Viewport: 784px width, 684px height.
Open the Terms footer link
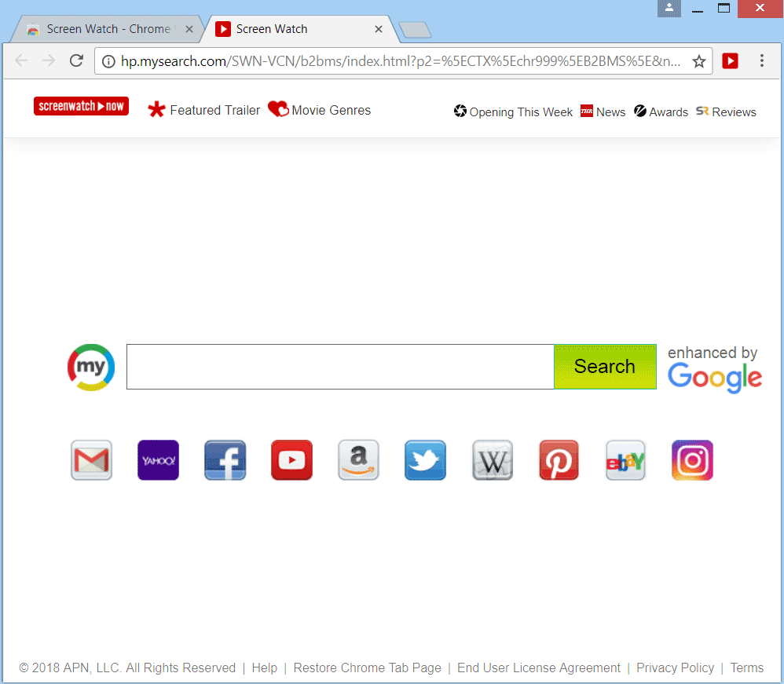746,668
